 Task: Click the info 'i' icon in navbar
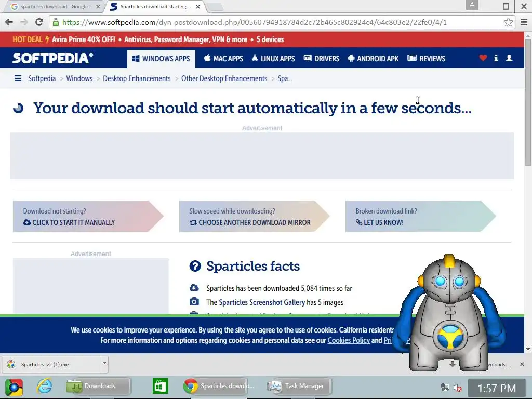point(496,58)
